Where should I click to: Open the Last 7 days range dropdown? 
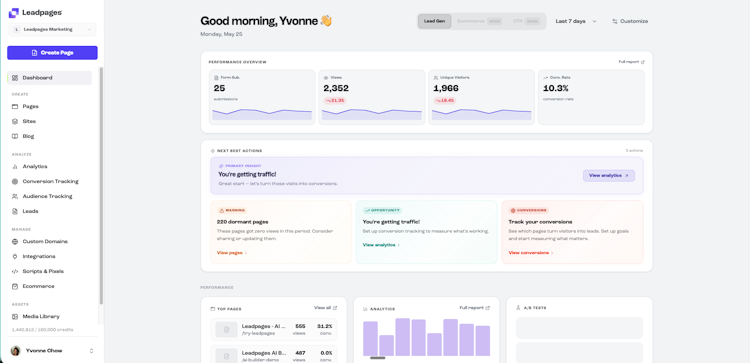coord(576,21)
